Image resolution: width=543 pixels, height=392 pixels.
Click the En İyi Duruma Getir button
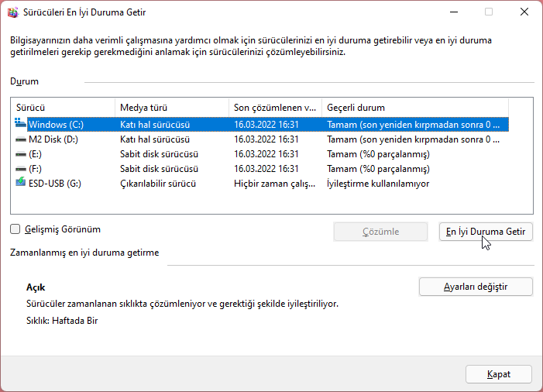point(486,232)
